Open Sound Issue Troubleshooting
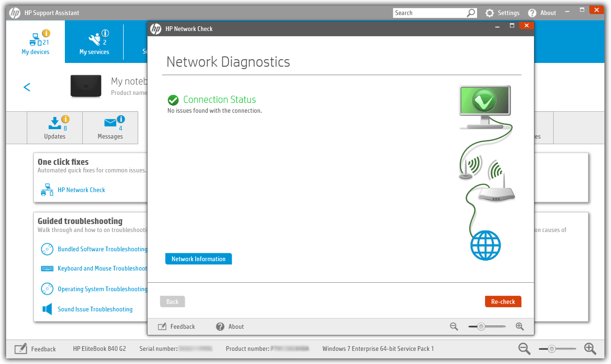 95,310
